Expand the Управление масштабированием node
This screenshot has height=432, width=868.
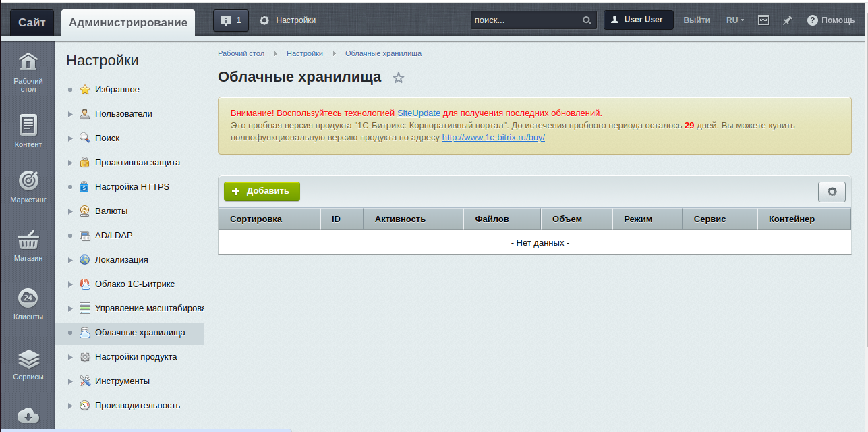tap(70, 308)
